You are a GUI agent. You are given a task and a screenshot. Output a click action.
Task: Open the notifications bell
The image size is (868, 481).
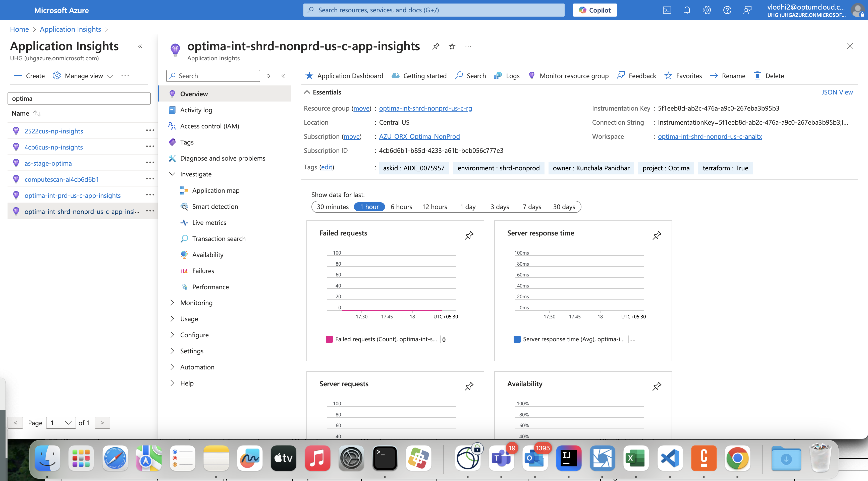pos(687,10)
